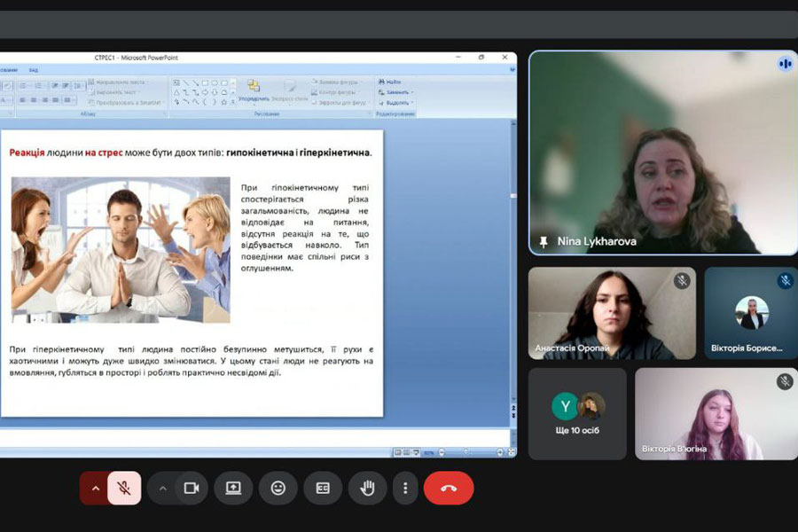Viewport: 798px width, 532px height.
Task: Open audio settings chevron beside microphone
Action: pyautogui.click(x=95, y=489)
